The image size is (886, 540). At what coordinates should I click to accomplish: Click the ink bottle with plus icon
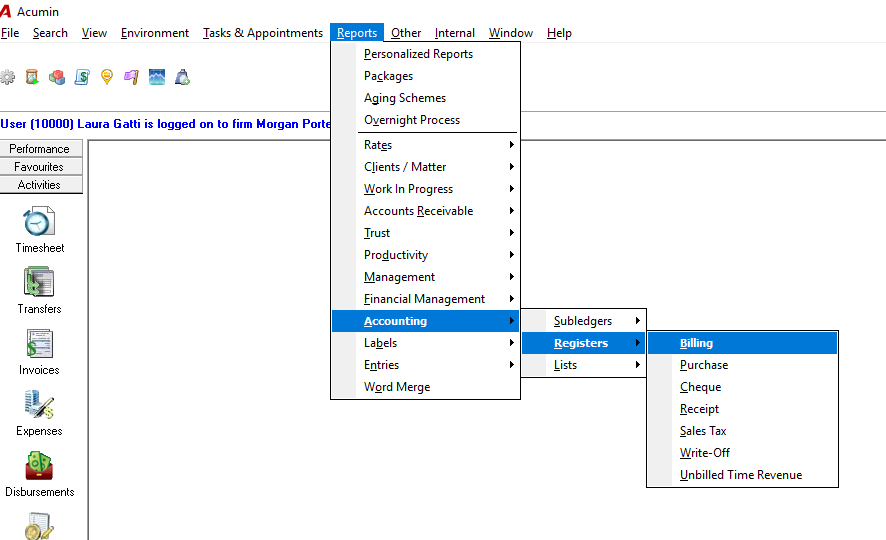(x=182, y=77)
